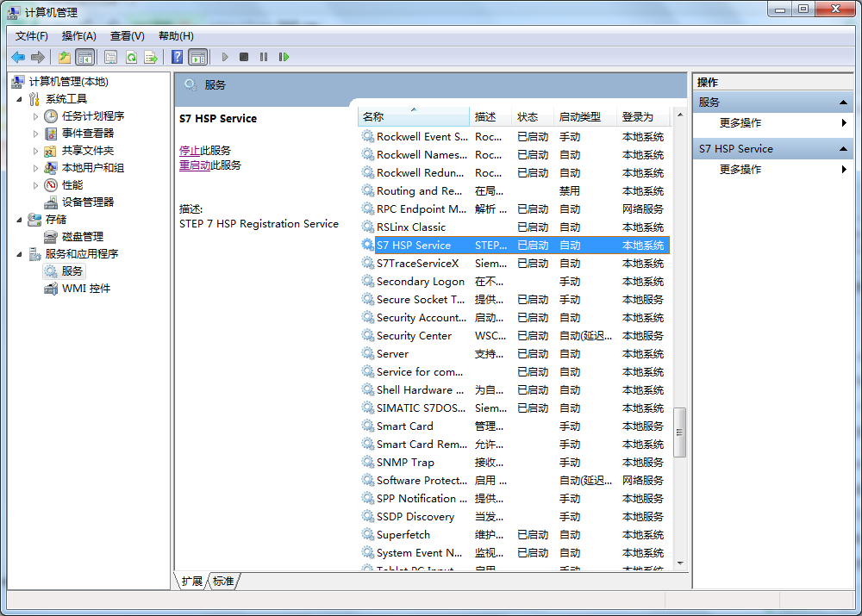
Task: Select the RSLinx Classic service row
Action: [x=515, y=227]
